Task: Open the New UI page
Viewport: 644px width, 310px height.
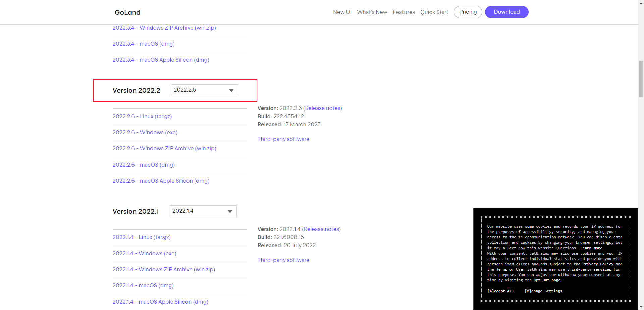Action: point(342,12)
